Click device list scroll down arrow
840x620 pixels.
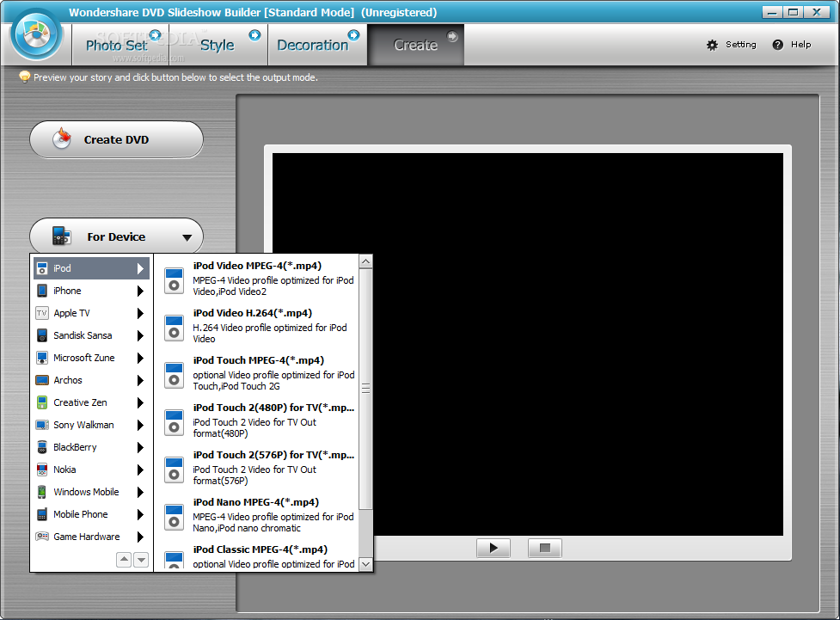tap(141, 560)
